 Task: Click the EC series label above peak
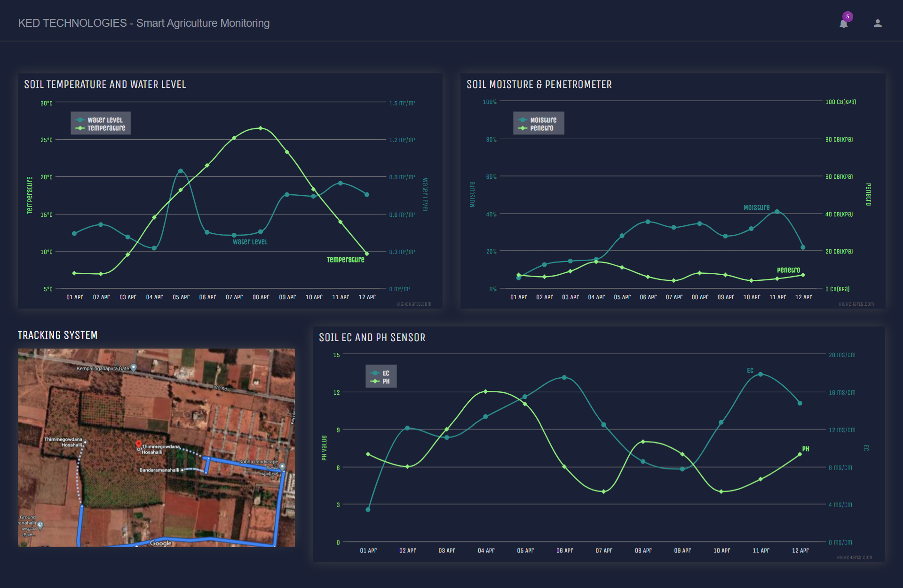750,370
